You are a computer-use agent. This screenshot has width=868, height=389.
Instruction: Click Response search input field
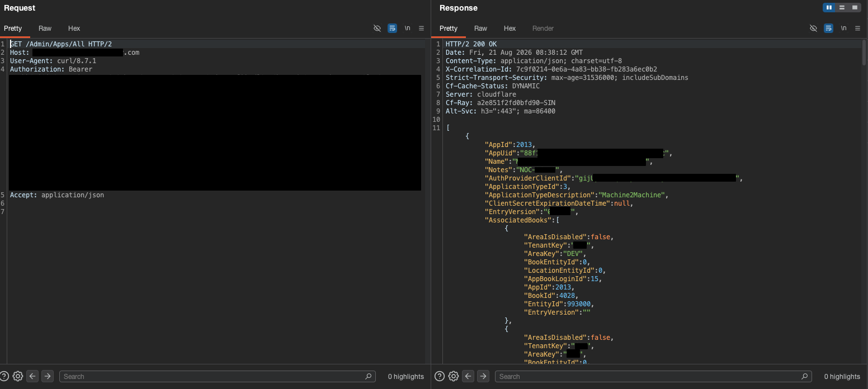coord(653,376)
